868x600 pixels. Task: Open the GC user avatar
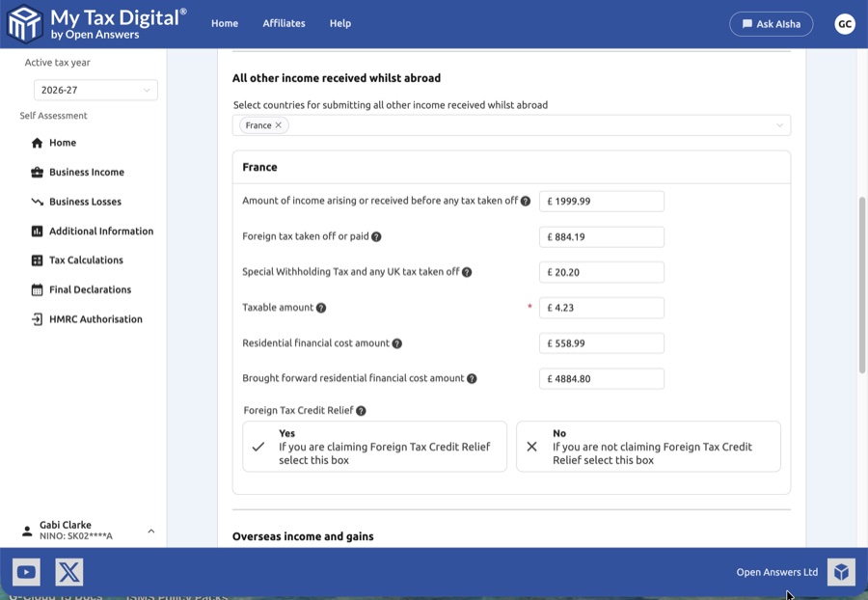click(x=845, y=24)
